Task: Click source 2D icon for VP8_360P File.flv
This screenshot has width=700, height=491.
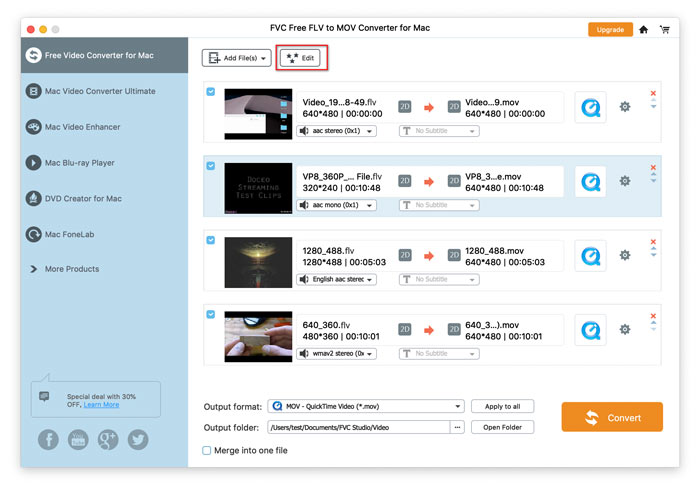Action: [x=404, y=181]
